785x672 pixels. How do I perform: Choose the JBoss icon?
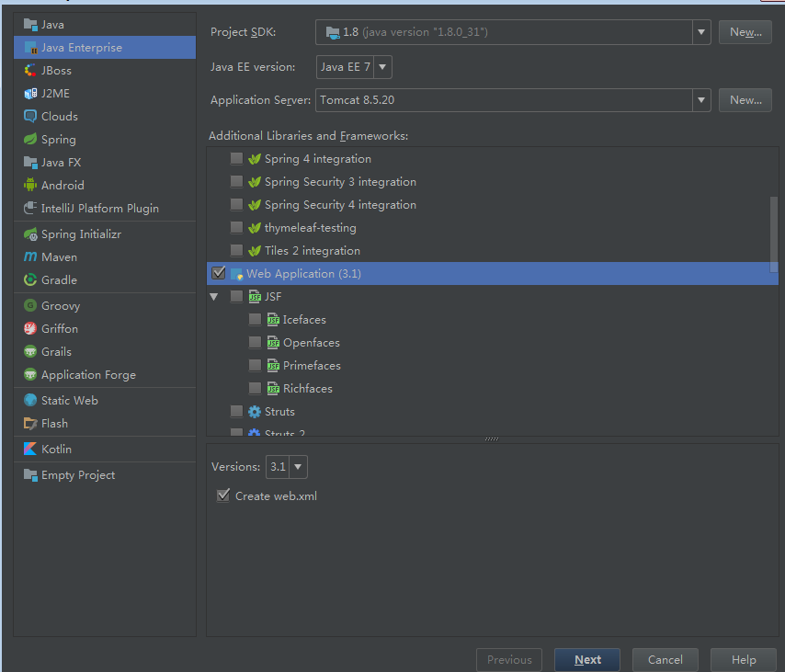coord(30,71)
